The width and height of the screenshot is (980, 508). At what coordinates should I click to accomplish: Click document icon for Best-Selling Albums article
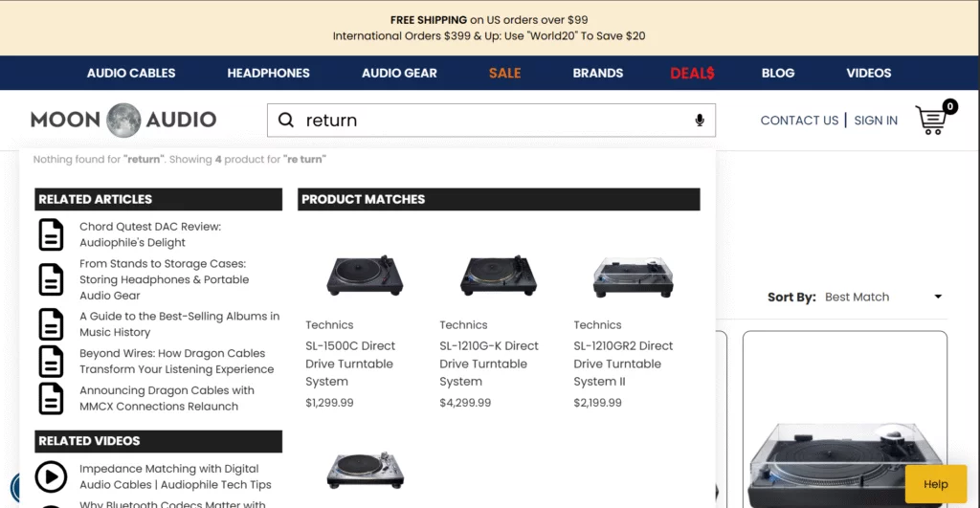tap(51, 324)
